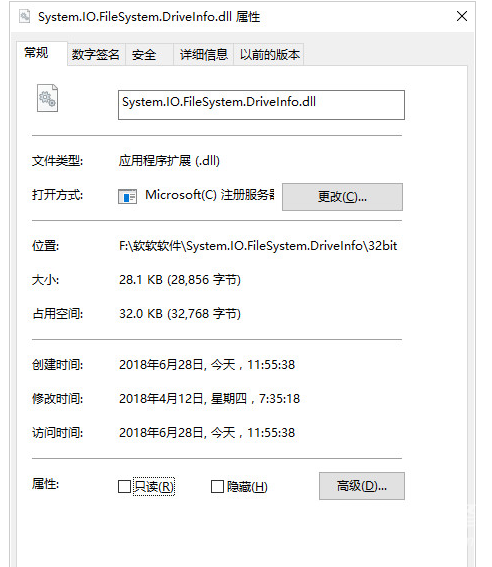Click the filename text field
The image size is (492, 567).
[261, 105]
